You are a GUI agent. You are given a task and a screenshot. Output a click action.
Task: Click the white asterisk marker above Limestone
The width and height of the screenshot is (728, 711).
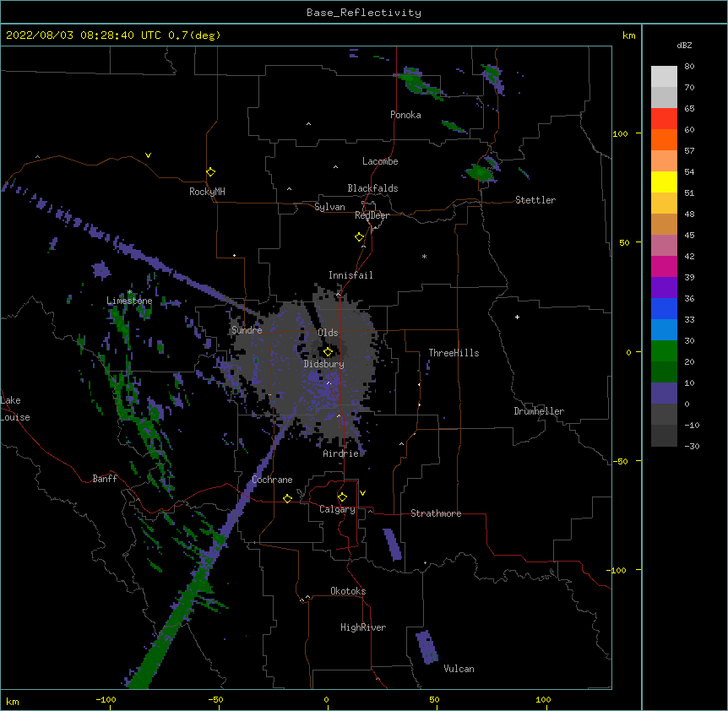(x=130, y=292)
